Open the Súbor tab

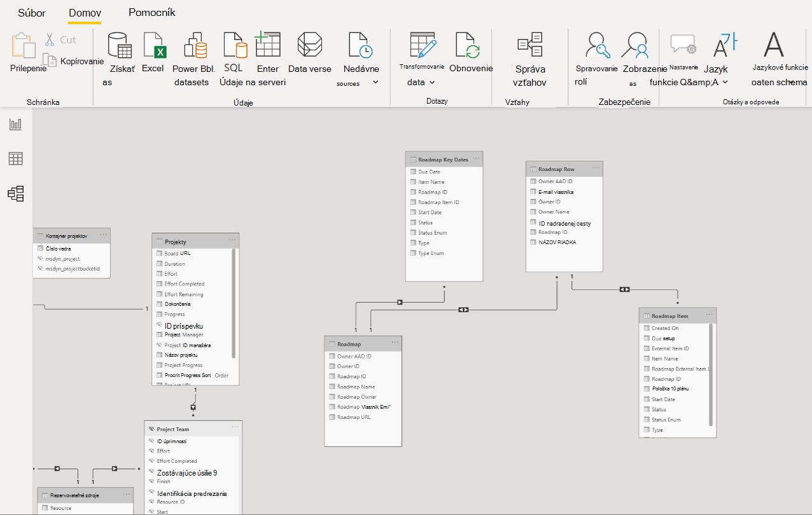pyautogui.click(x=32, y=13)
